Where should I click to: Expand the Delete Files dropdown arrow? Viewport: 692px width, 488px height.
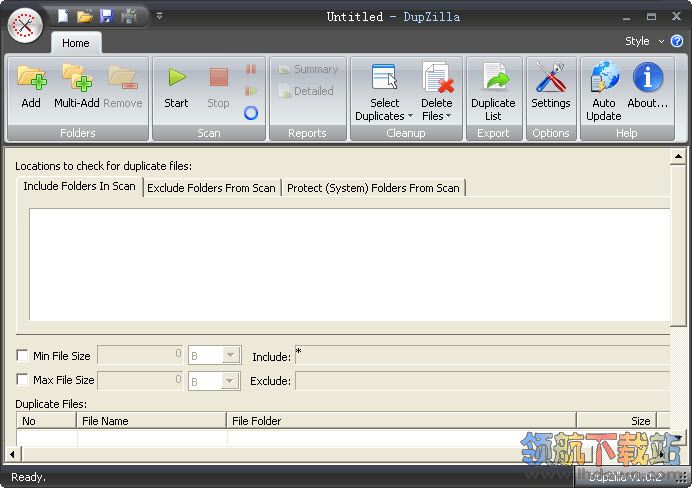click(449, 116)
